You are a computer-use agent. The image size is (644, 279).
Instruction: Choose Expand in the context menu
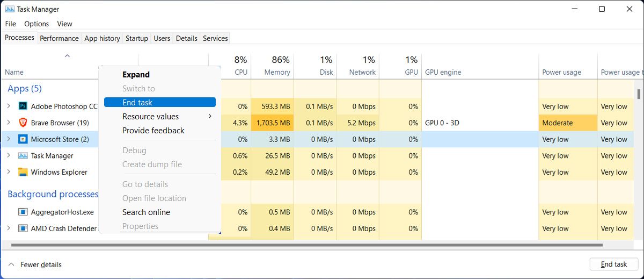159,75
